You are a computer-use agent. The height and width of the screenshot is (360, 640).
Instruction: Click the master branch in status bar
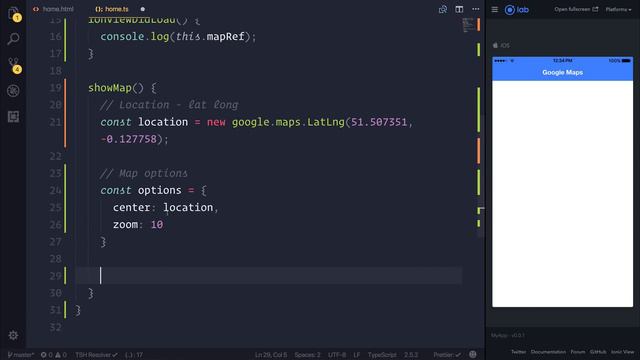[x=20, y=355]
